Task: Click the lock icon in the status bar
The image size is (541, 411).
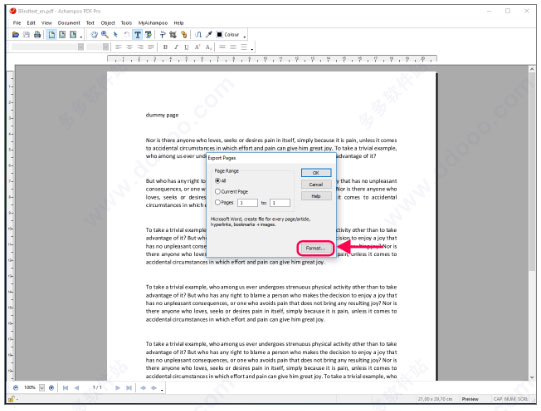Action: point(11,399)
